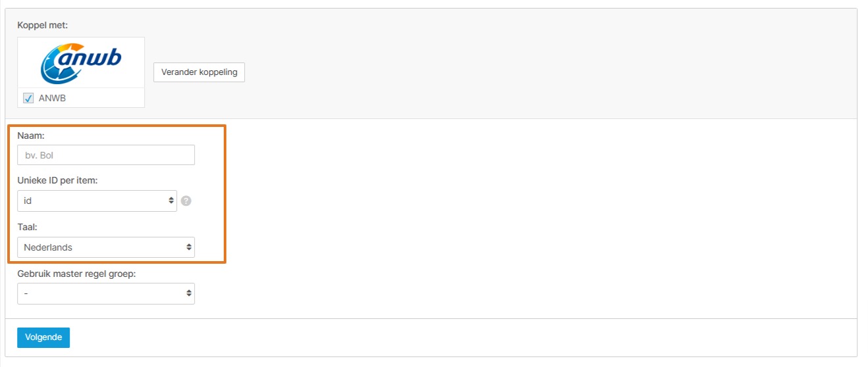Image resolution: width=868 pixels, height=367 pixels.
Task: Toggle the ANWB checkbox
Action: (28, 98)
